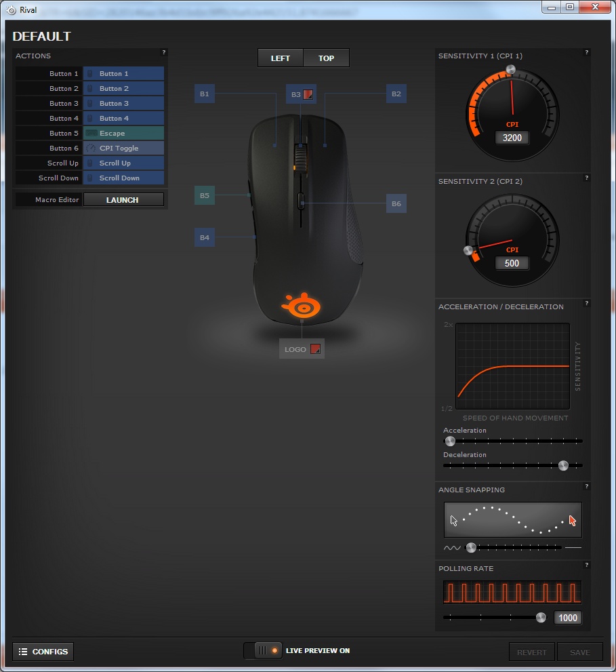Maximize the Rival window

coord(570,7)
